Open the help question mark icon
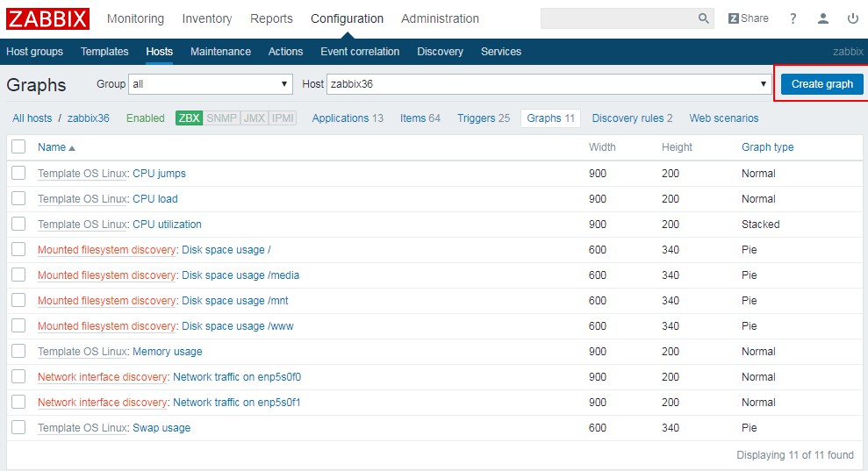 click(x=793, y=18)
